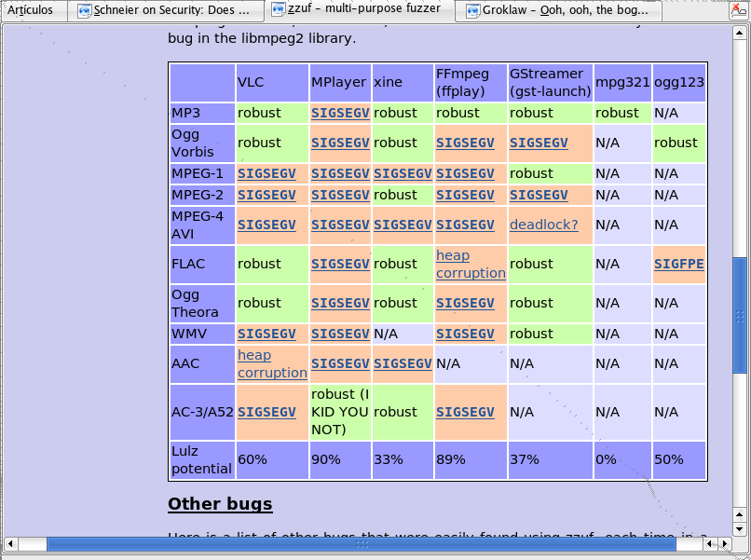Click the vertical scrollbar thumb
The image size is (751, 560).
point(740,315)
